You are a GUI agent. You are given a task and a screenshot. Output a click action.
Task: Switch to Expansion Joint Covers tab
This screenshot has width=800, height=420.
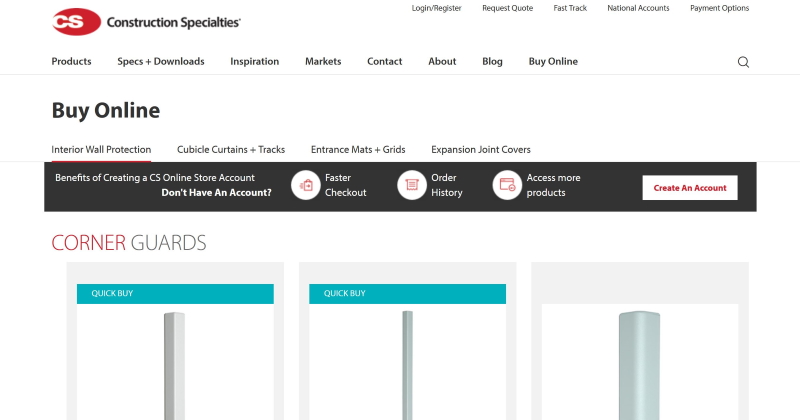click(x=481, y=150)
